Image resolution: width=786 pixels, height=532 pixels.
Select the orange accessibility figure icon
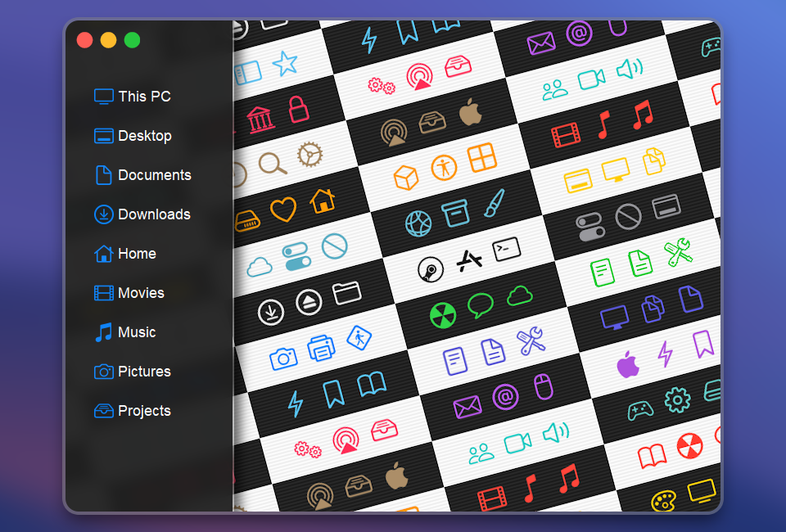(444, 167)
